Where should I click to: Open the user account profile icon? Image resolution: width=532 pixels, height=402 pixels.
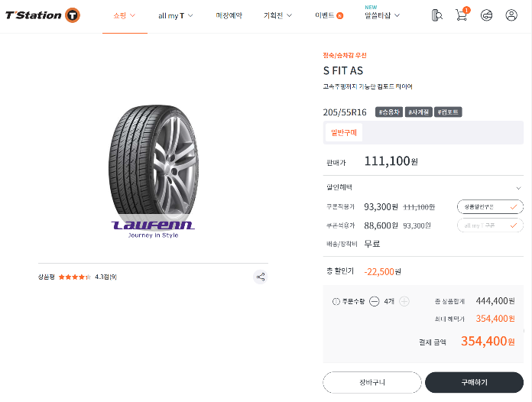511,15
